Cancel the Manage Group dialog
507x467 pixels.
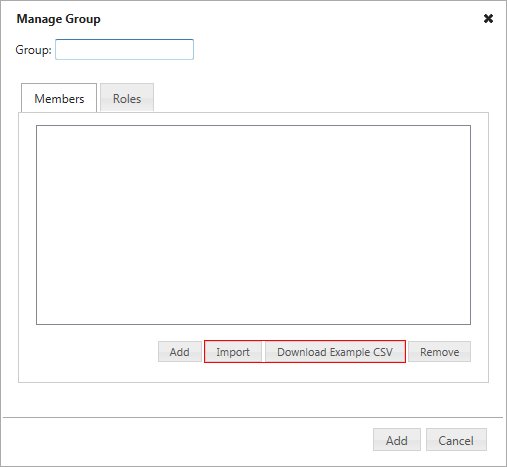[456, 440]
